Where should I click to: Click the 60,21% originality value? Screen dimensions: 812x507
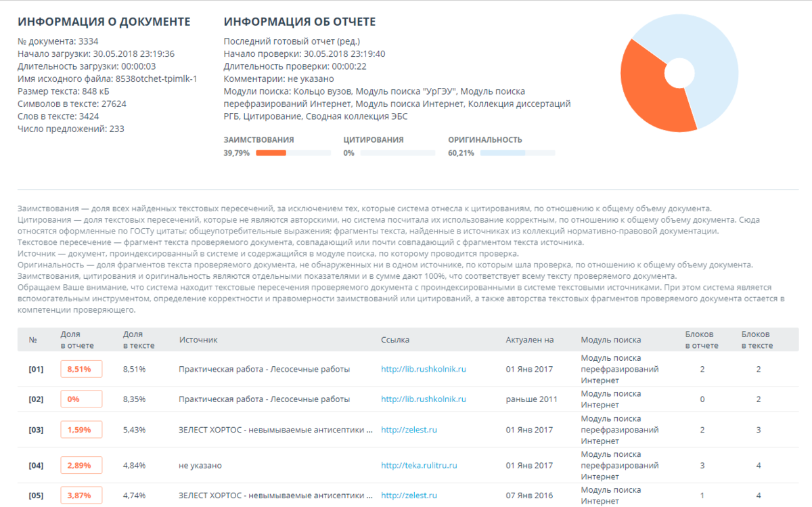tap(461, 153)
